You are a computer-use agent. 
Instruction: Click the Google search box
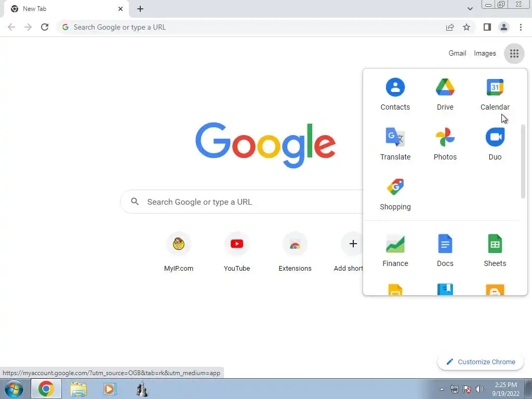coord(242,202)
